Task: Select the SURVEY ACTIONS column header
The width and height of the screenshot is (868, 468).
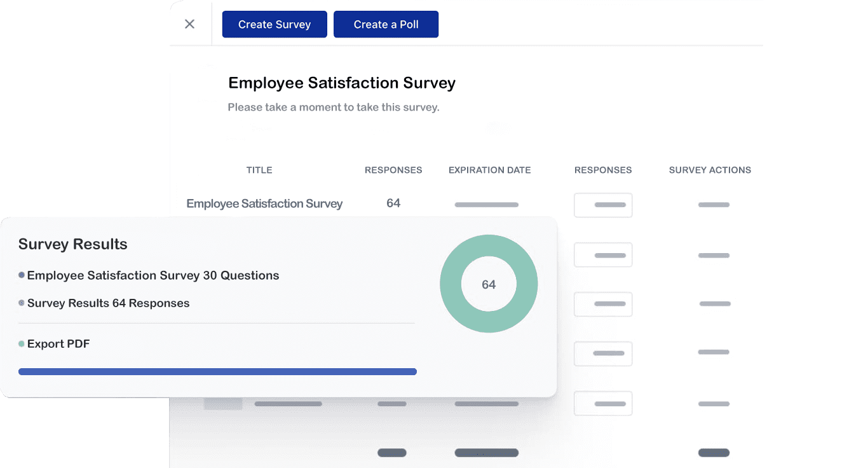Action: [710, 170]
